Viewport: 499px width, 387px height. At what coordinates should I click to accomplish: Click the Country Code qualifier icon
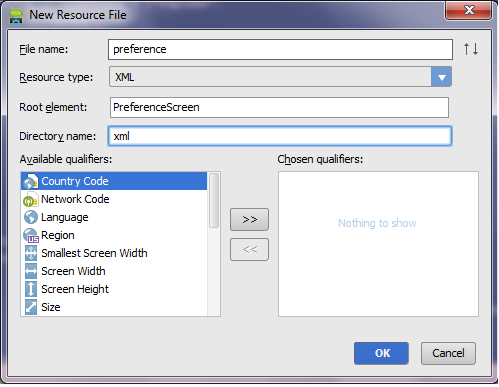tap(31, 181)
